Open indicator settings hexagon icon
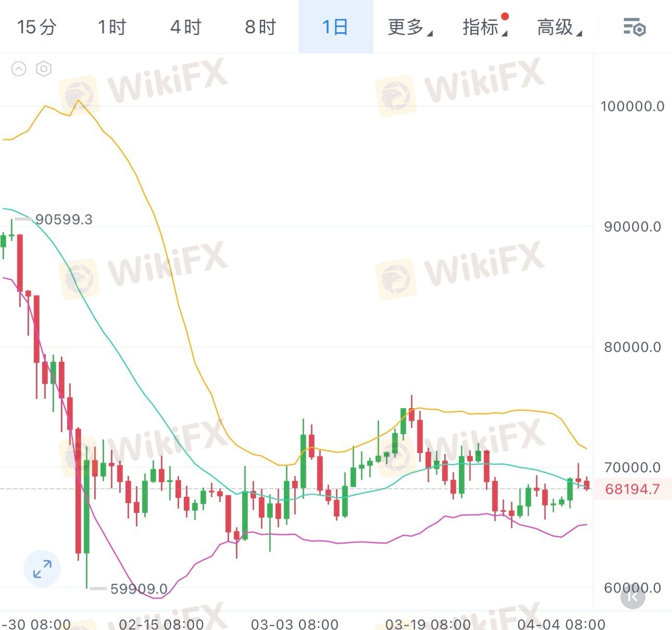Screen dimensions: 672x630 pos(44,69)
